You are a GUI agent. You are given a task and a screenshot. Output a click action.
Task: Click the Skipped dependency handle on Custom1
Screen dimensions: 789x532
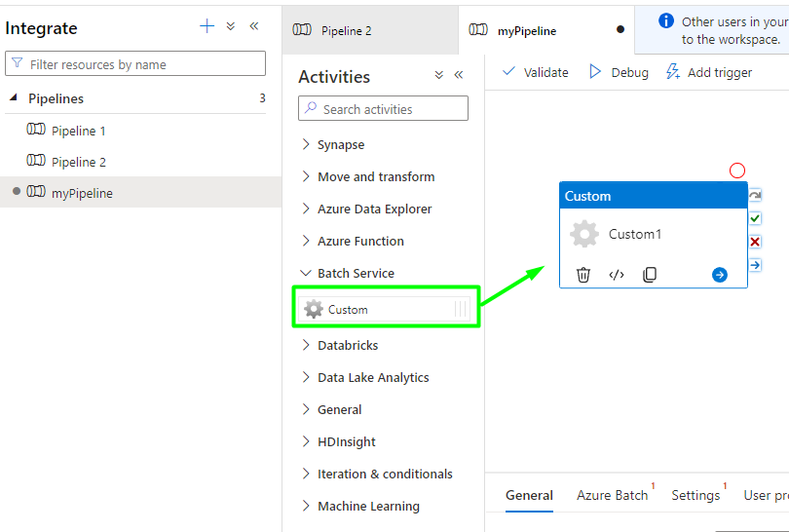click(755, 195)
